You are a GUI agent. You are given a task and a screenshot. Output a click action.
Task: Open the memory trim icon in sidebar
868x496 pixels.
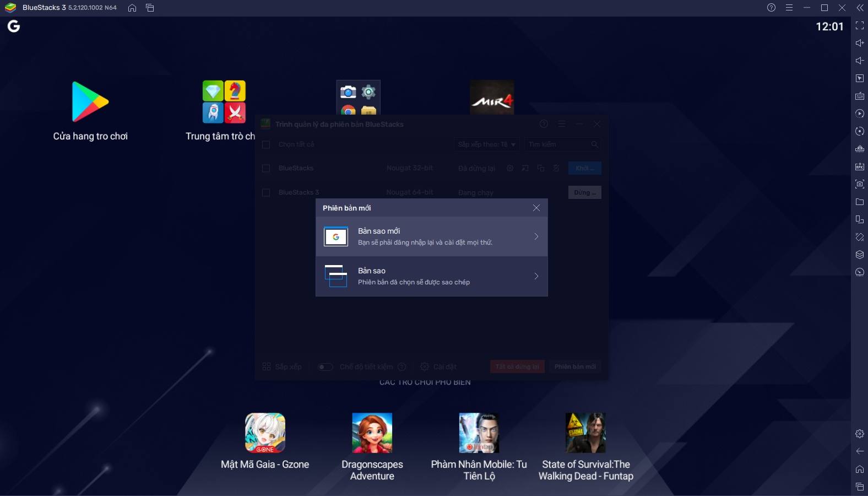click(x=859, y=149)
